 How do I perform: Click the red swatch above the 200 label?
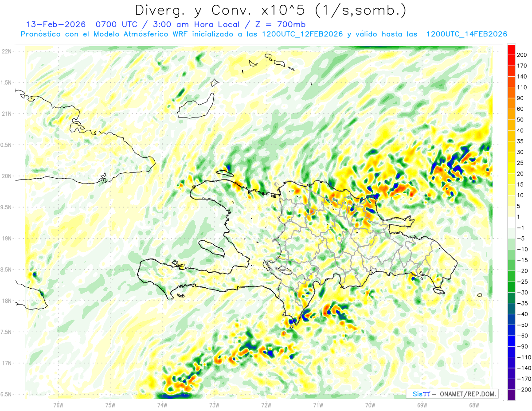tap(512, 50)
